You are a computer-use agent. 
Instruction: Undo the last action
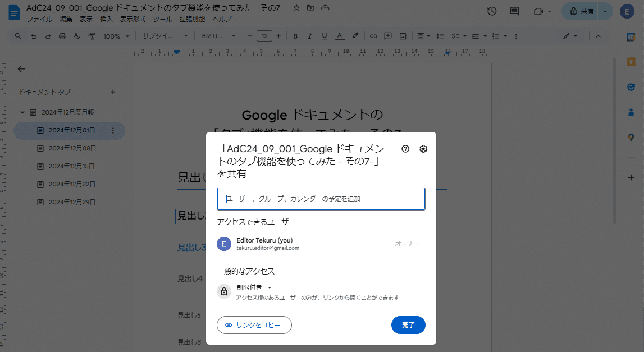34,36
